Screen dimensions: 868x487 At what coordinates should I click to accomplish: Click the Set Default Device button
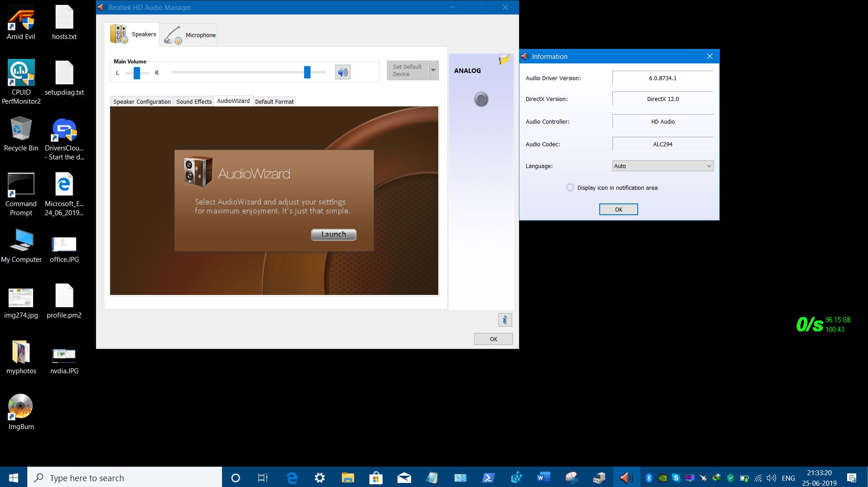(x=407, y=70)
